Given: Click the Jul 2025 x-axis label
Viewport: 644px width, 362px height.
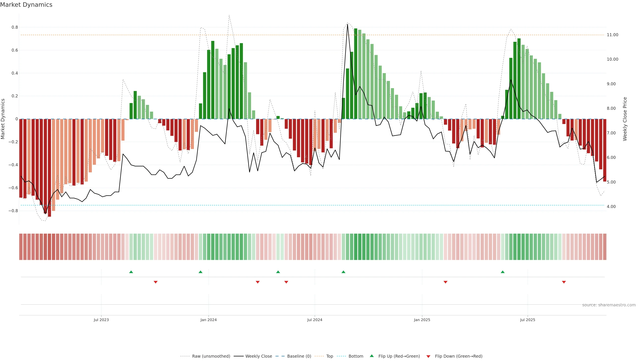Looking at the screenshot, I should [527, 320].
